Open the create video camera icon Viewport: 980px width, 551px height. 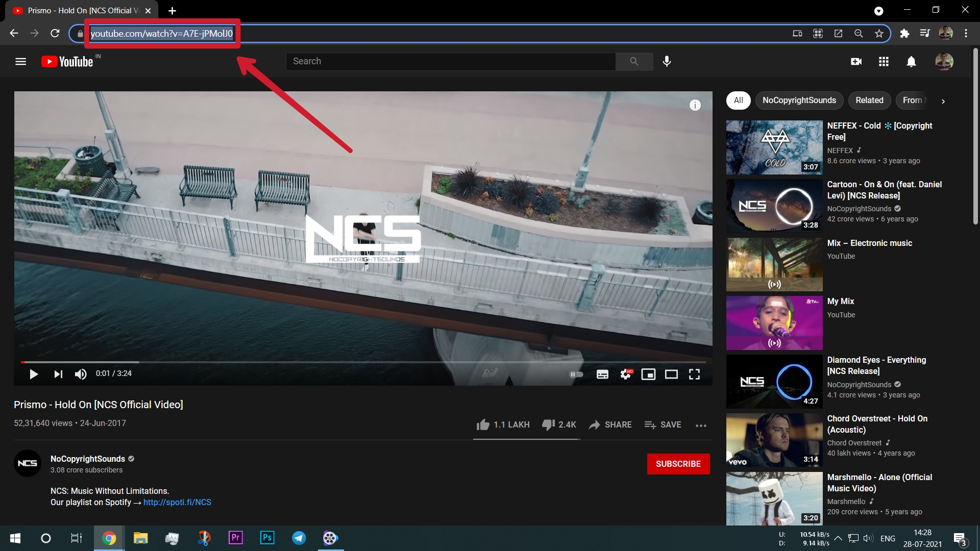click(x=856, y=61)
